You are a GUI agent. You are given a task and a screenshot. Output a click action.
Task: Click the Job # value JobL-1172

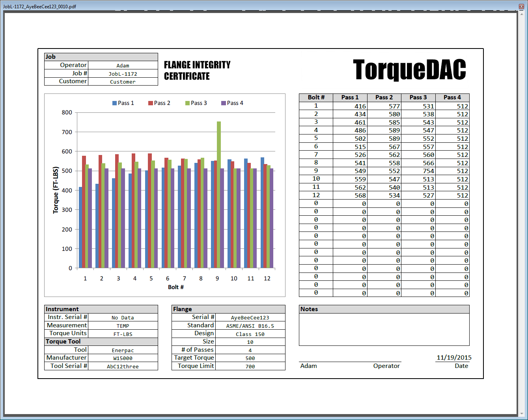123,74
